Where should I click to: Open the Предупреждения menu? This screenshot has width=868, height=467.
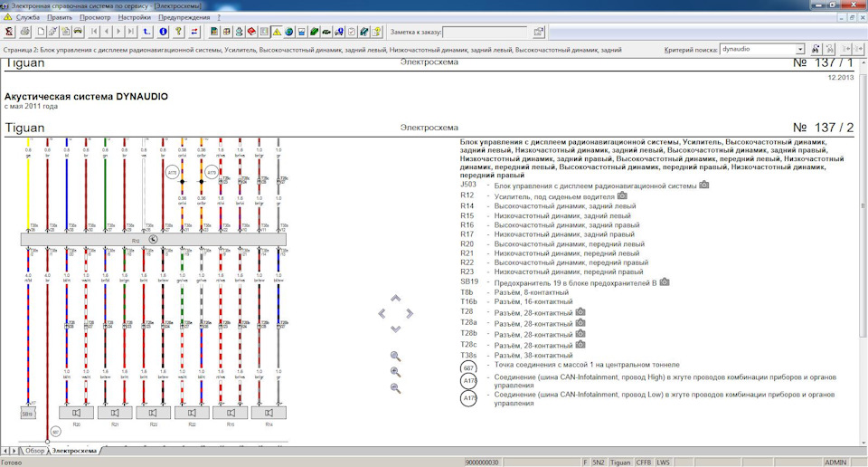[184, 17]
